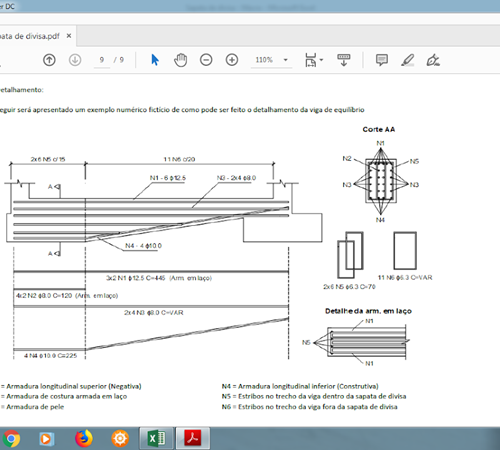The image size is (500, 450).
Task: Click 'N5 = Estribos' dentro da sapata legend
Action: pos(314,396)
